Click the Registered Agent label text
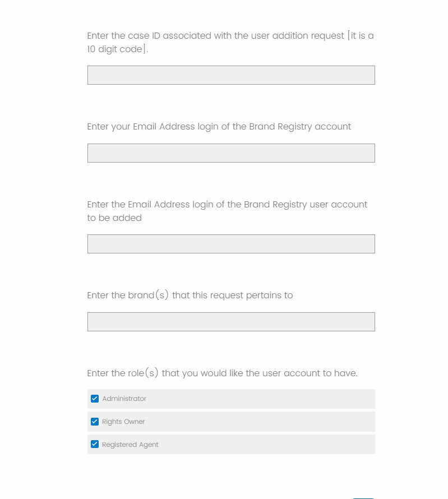 point(130,445)
